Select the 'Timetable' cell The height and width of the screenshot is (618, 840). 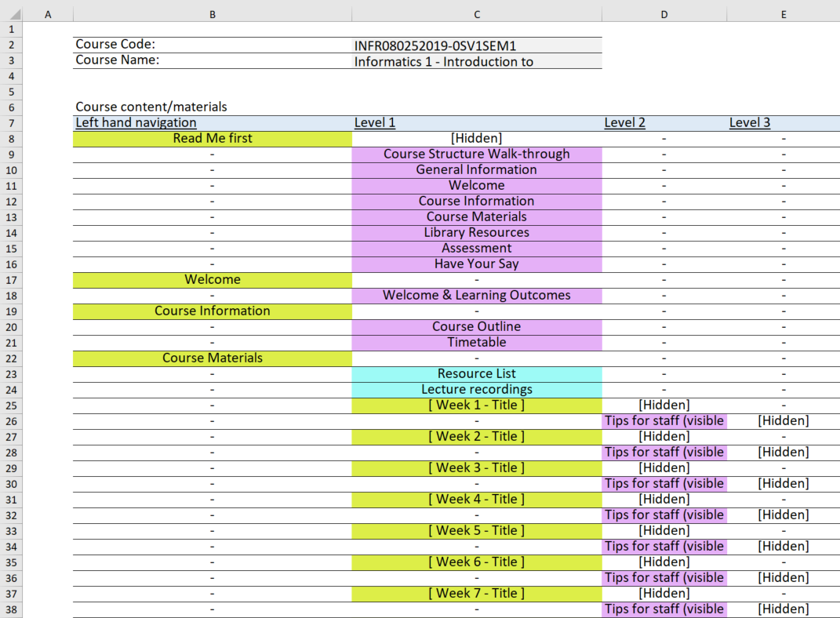point(476,343)
